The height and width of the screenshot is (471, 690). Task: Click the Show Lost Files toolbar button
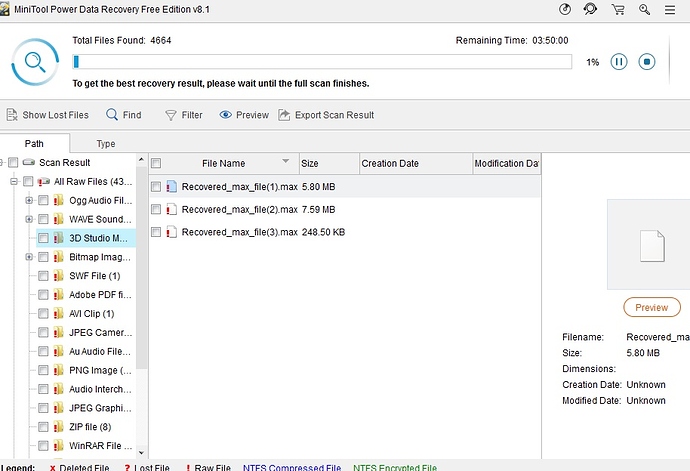48,115
